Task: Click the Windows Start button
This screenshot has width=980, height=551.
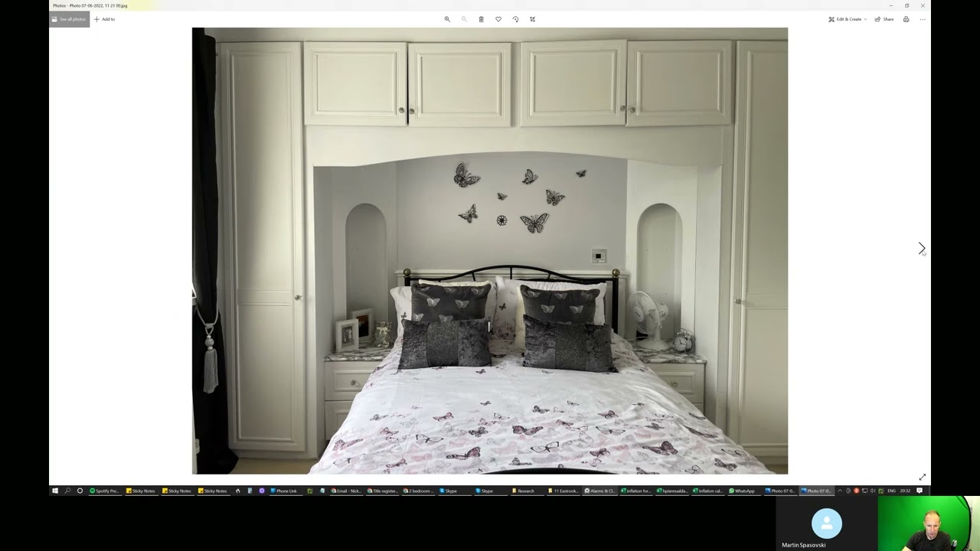Action: pos(54,491)
